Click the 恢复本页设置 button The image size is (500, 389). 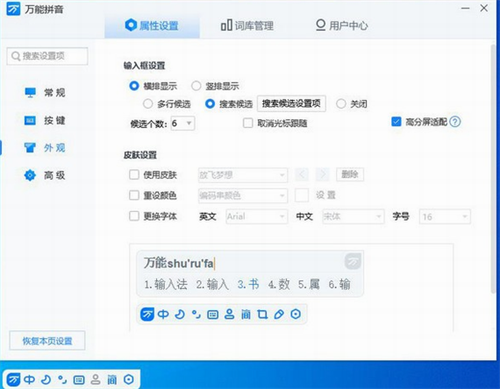(47, 341)
